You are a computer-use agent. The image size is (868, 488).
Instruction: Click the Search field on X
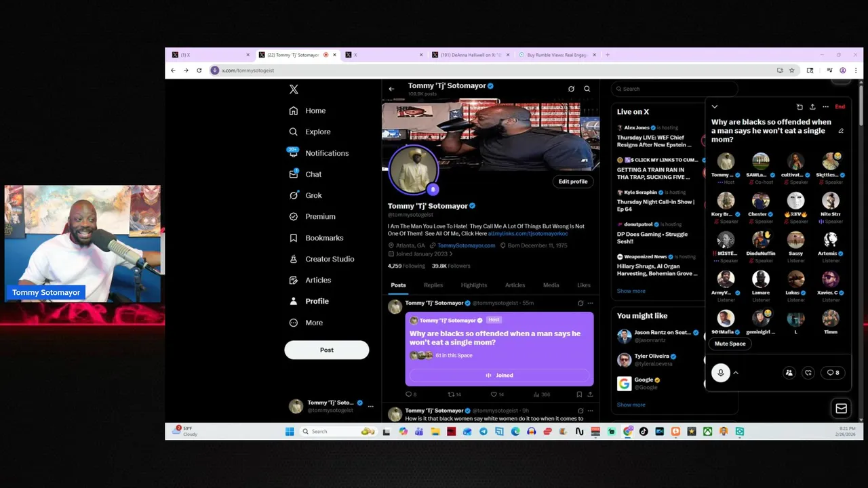click(674, 89)
